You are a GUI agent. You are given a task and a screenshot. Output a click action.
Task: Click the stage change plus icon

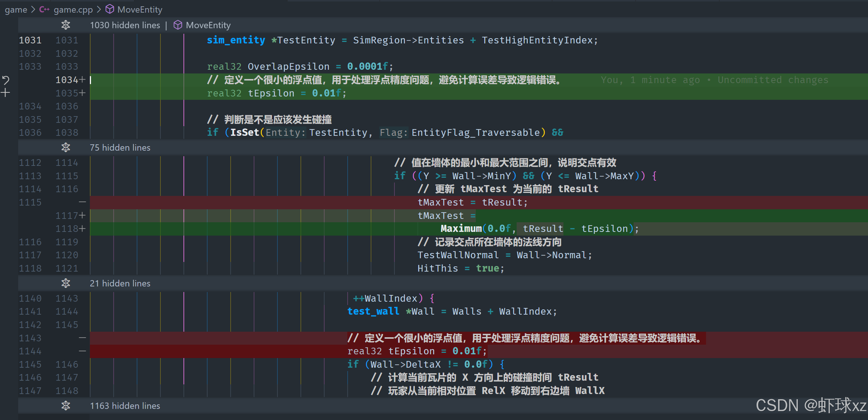[x=6, y=93]
